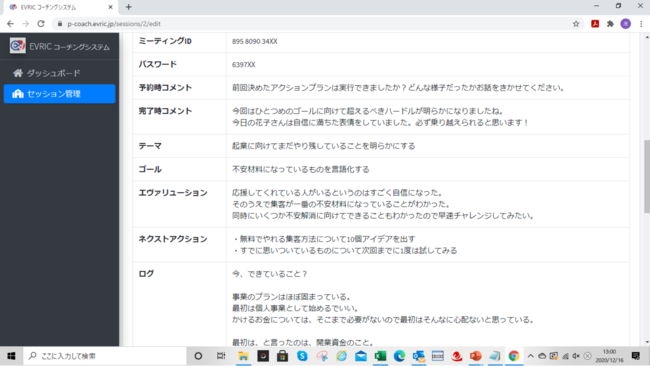Click the 予約時コメント row label
This screenshot has height=366, width=650.
165,87
